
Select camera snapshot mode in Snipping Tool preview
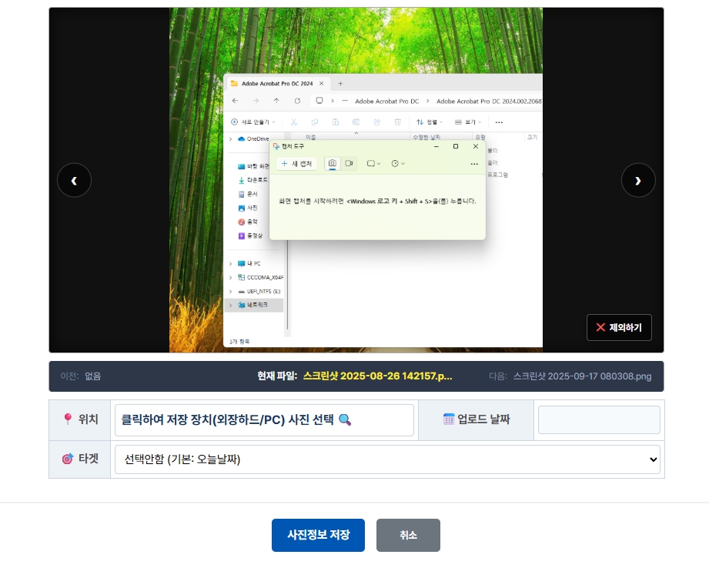pyautogui.click(x=333, y=163)
